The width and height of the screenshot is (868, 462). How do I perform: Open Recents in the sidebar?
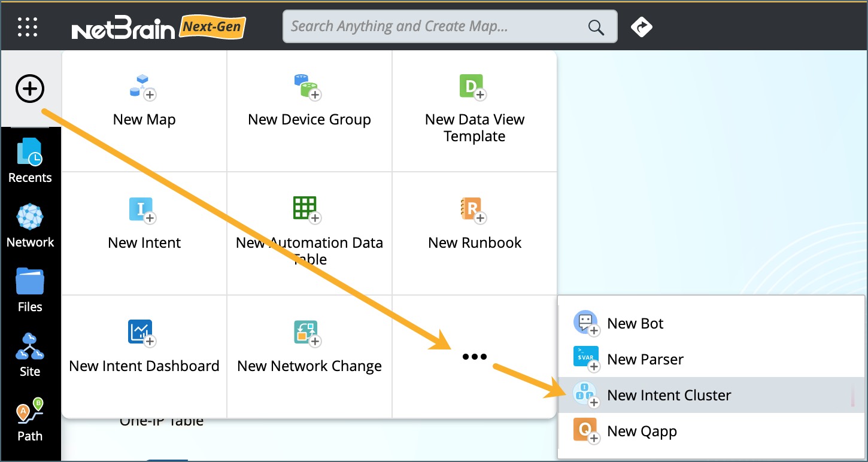pyautogui.click(x=30, y=160)
